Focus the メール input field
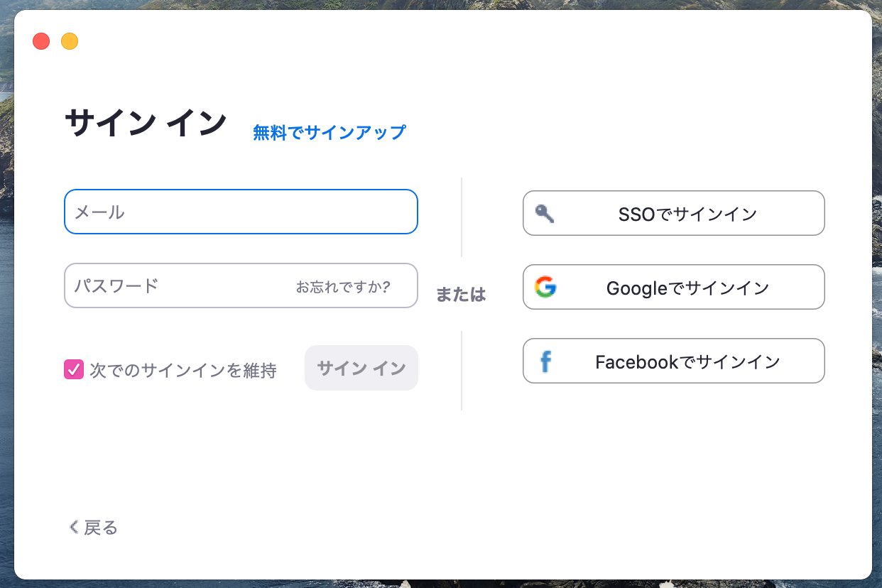This screenshot has width=882, height=588. (241, 212)
